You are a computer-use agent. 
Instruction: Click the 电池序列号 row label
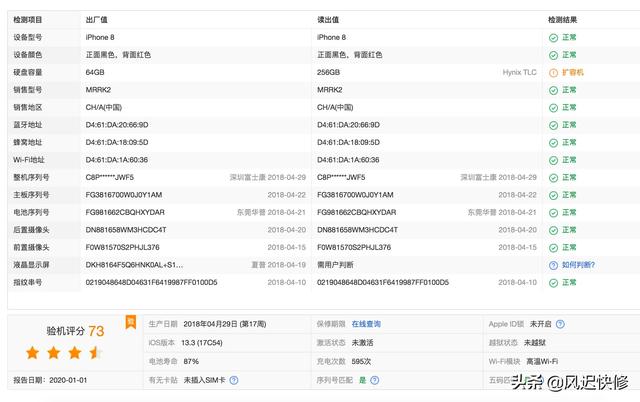click(x=31, y=212)
